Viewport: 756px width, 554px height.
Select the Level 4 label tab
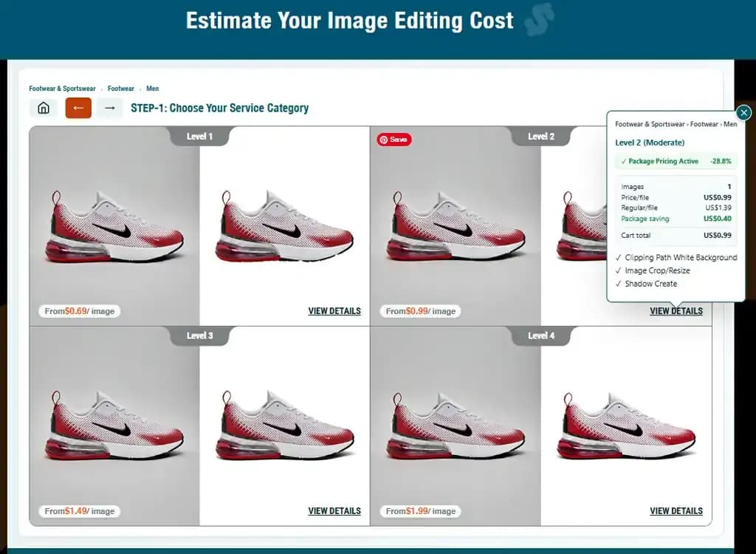(x=541, y=335)
